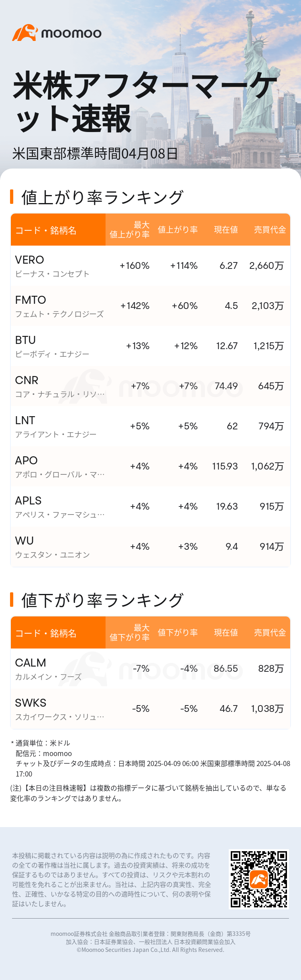This screenshot has height=980, width=301.
Task: Open the WU ウェスタン・ユニオン row
Action: pos(52,547)
